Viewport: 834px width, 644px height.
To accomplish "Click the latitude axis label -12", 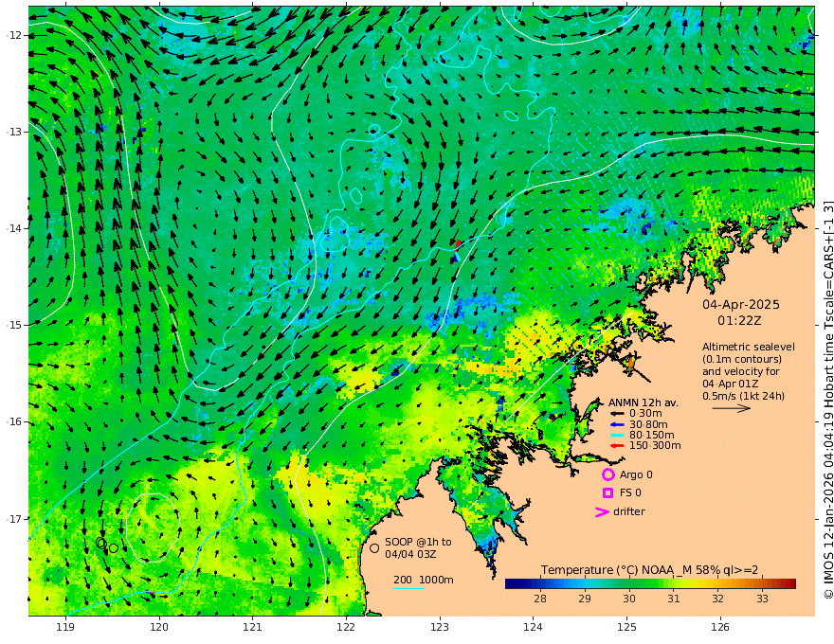I will tap(14, 35).
